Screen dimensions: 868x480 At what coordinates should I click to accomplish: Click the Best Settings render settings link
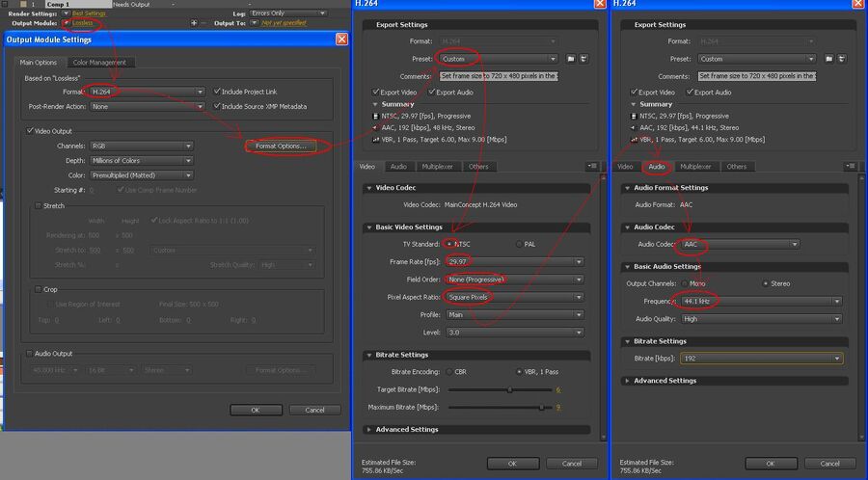[89, 13]
